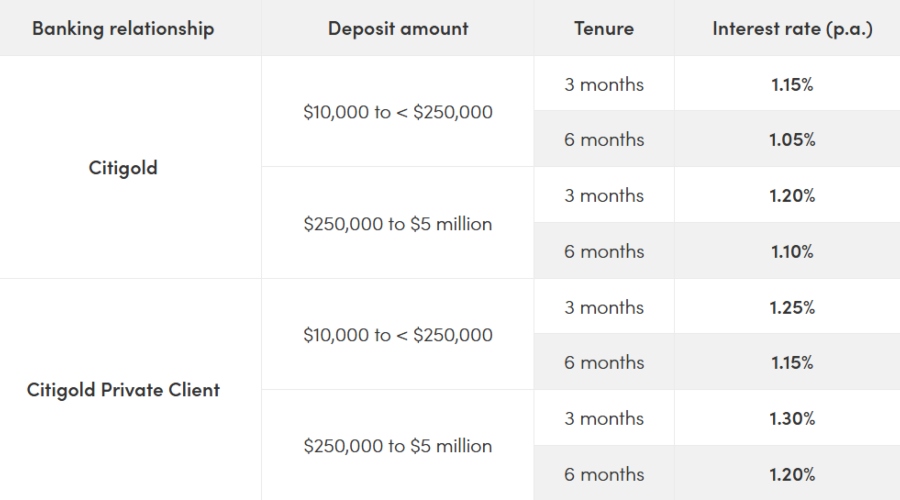Select the Citigold Private Client cell
900x500 pixels.
pos(123,390)
